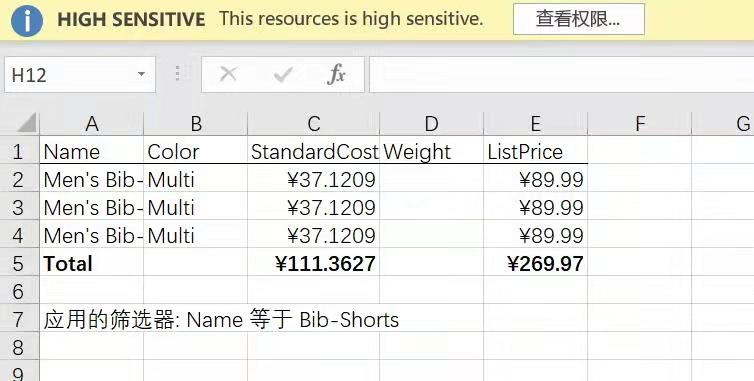Select column B header
The height and width of the screenshot is (381, 754).
(196, 124)
